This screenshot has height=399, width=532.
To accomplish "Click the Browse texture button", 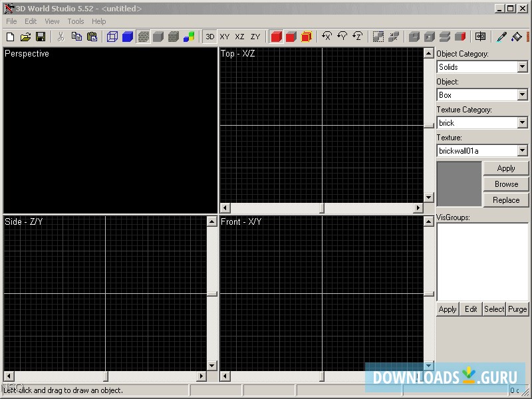I will pos(506,184).
